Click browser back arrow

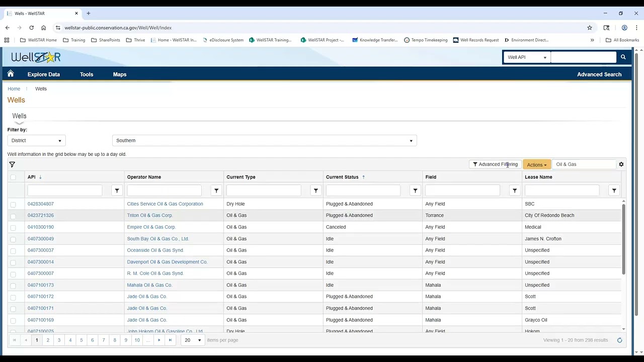point(7,28)
